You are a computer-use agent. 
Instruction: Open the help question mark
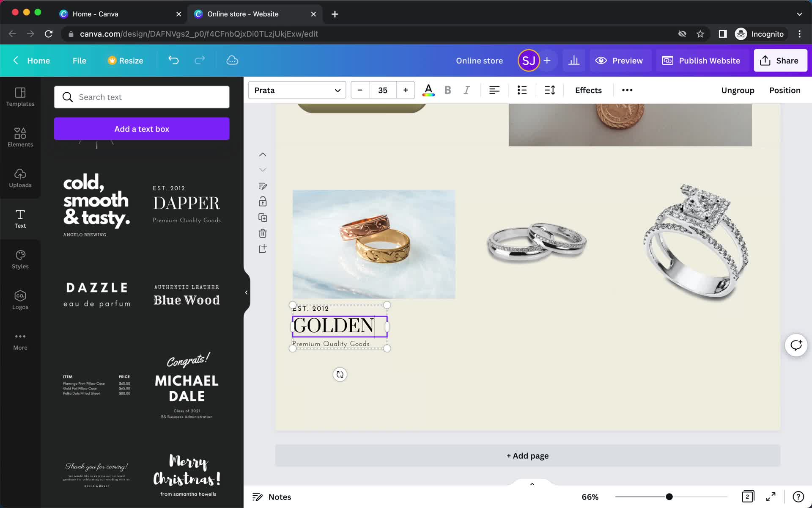[798, 497]
